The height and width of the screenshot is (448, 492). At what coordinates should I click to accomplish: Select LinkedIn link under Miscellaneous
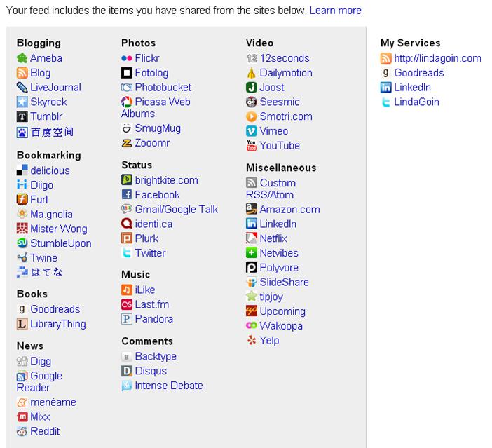[278, 224]
